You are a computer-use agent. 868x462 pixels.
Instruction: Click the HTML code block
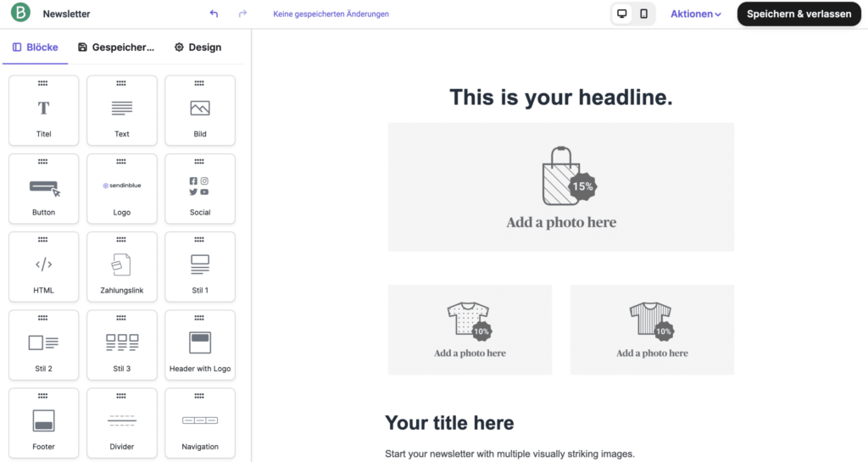pos(43,266)
